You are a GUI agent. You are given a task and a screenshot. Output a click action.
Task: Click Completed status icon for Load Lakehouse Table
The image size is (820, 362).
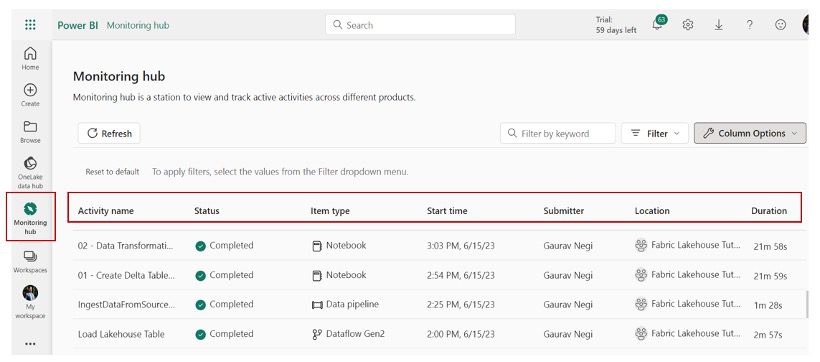pyautogui.click(x=200, y=334)
